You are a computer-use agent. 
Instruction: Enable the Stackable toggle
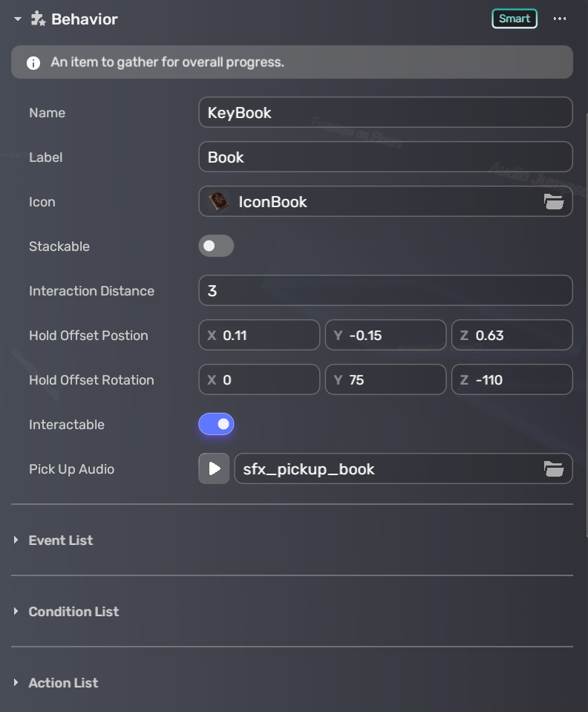216,246
